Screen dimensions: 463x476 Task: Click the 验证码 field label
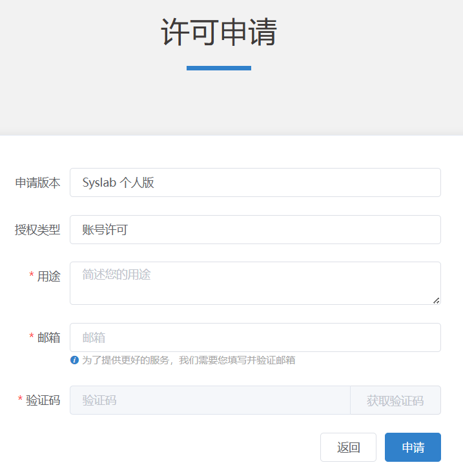(43, 400)
